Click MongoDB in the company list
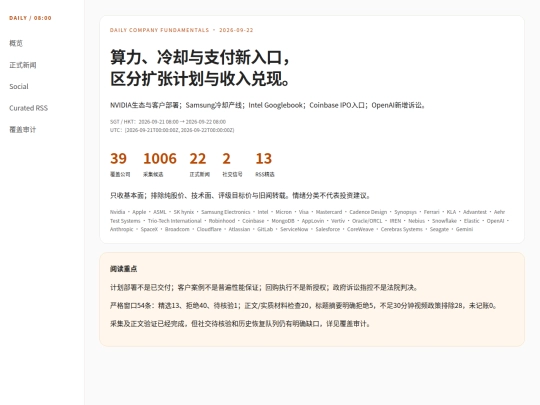Screen dimensions: 540x405 click(x=283, y=221)
